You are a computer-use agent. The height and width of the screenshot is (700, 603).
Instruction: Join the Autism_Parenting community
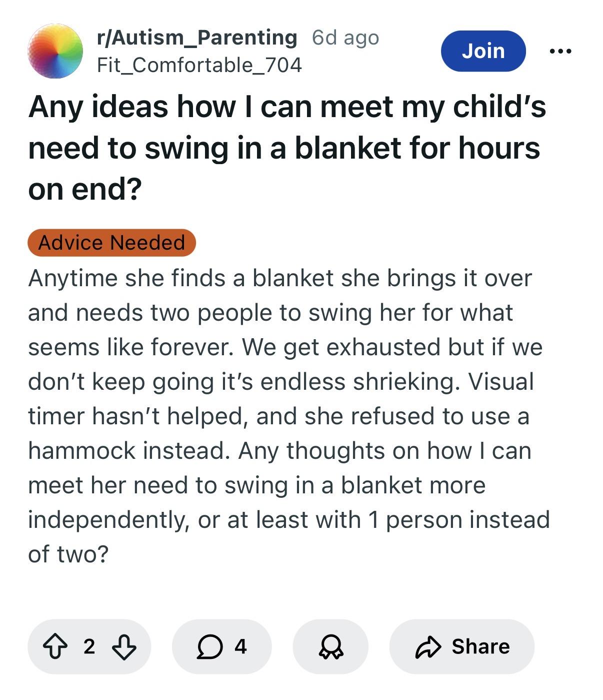tap(483, 51)
